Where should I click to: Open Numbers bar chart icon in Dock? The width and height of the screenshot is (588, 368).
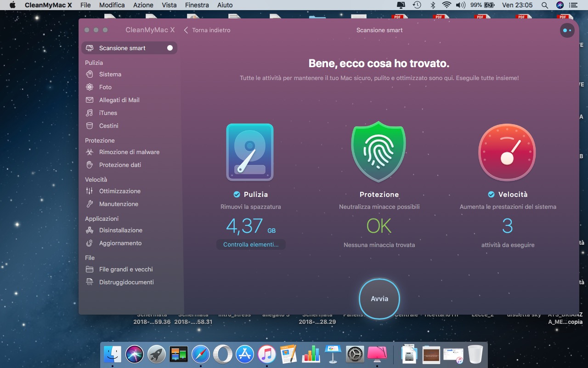pos(311,354)
